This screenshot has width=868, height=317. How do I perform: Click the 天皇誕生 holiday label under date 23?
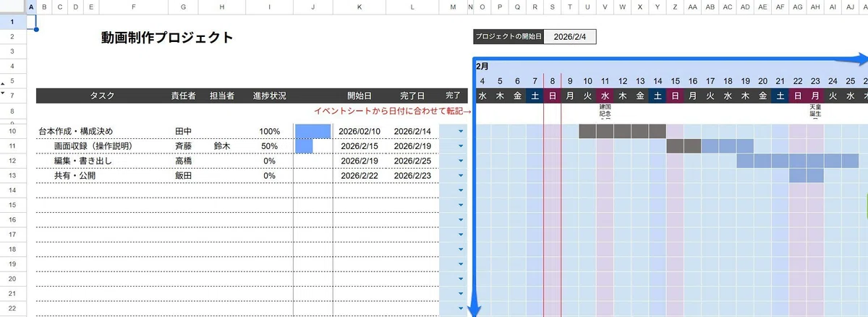(x=815, y=112)
